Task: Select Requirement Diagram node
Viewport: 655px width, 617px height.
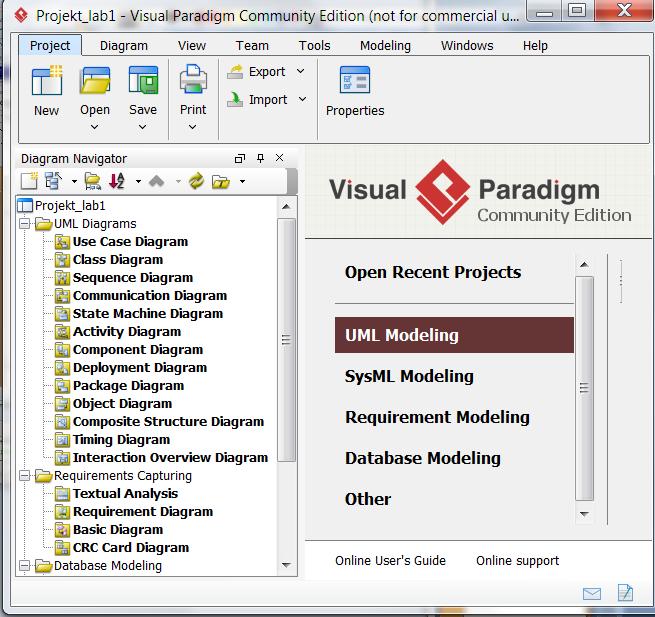Action: (143, 511)
